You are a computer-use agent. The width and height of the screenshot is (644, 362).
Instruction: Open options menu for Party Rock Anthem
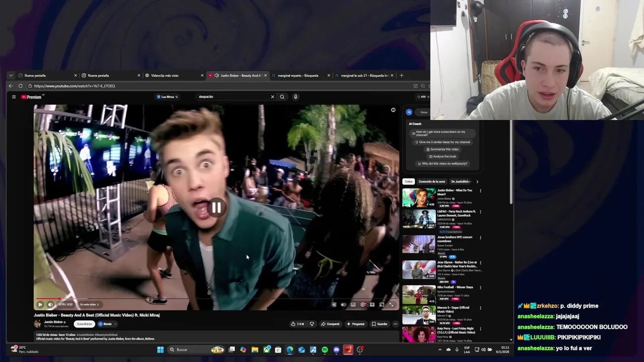pyautogui.click(x=480, y=212)
